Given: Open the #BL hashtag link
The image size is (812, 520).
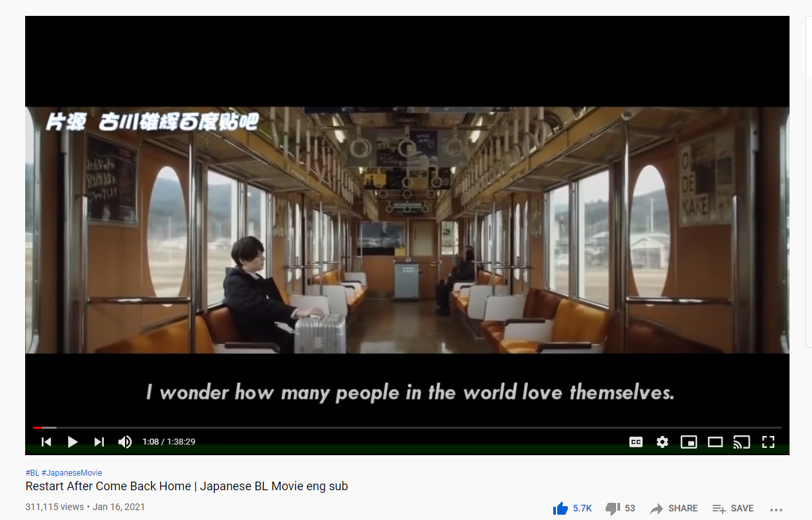Looking at the screenshot, I should coord(32,473).
